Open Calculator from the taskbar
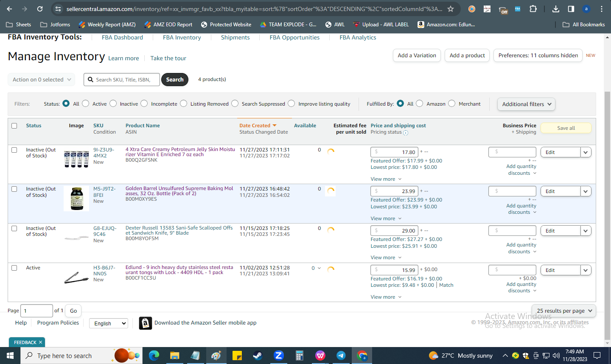Screen dimensions: 611x364 pos(299,356)
